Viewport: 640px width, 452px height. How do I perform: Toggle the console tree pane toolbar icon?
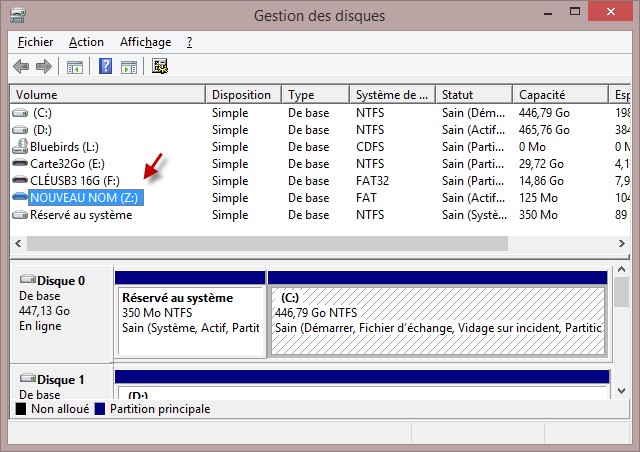(x=74, y=67)
